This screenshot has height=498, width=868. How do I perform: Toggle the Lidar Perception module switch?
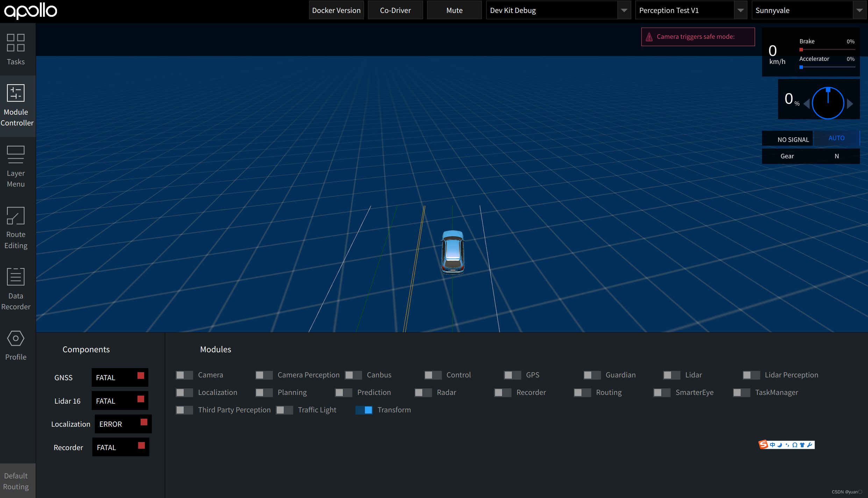click(x=751, y=375)
